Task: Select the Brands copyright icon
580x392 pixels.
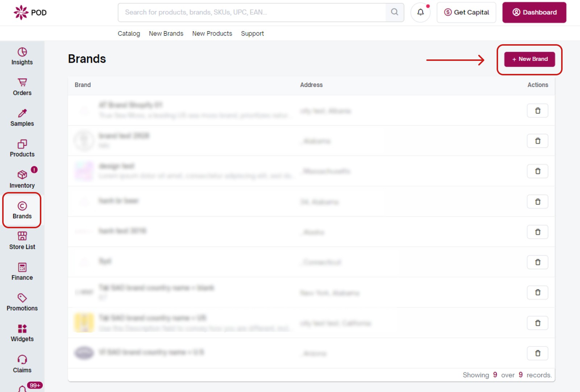Action: coord(22,210)
